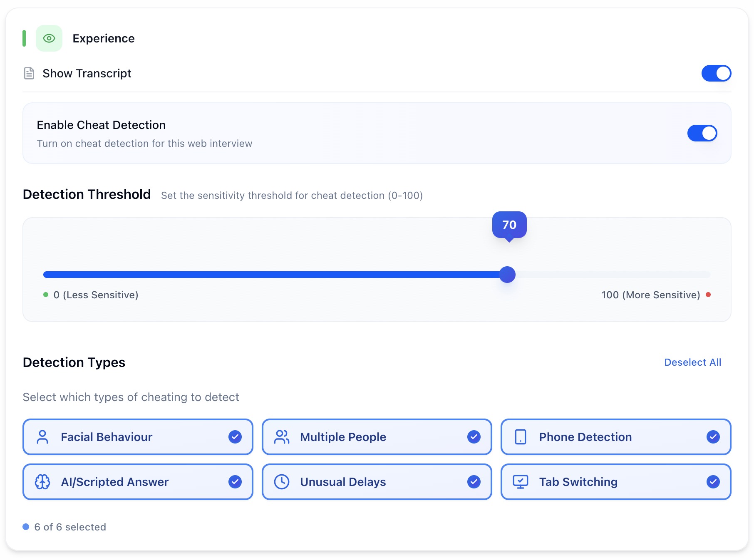The width and height of the screenshot is (754, 560).
Task: Click the unfilled slider track near 100
Action: (687, 275)
